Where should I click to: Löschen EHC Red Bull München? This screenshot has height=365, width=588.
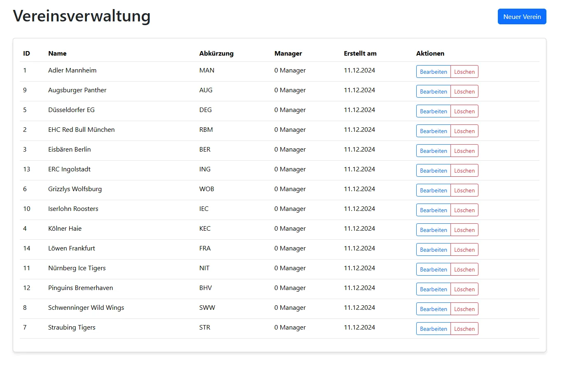click(464, 131)
